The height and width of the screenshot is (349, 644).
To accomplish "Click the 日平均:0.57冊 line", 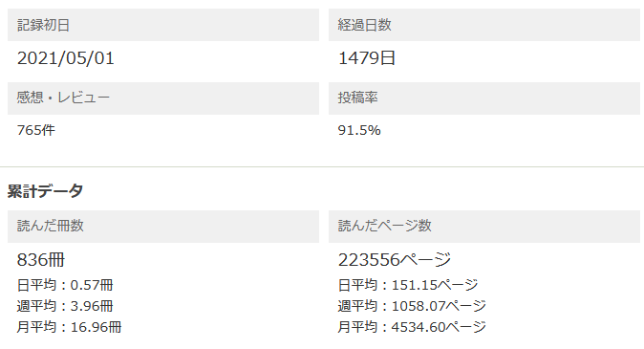I will (x=65, y=285).
